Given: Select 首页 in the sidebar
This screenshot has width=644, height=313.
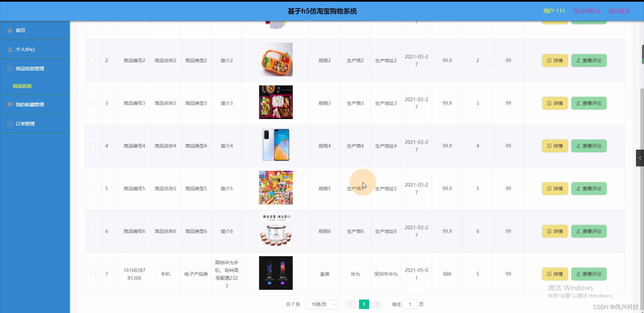Looking at the screenshot, I should pyautogui.click(x=20, y=30).
